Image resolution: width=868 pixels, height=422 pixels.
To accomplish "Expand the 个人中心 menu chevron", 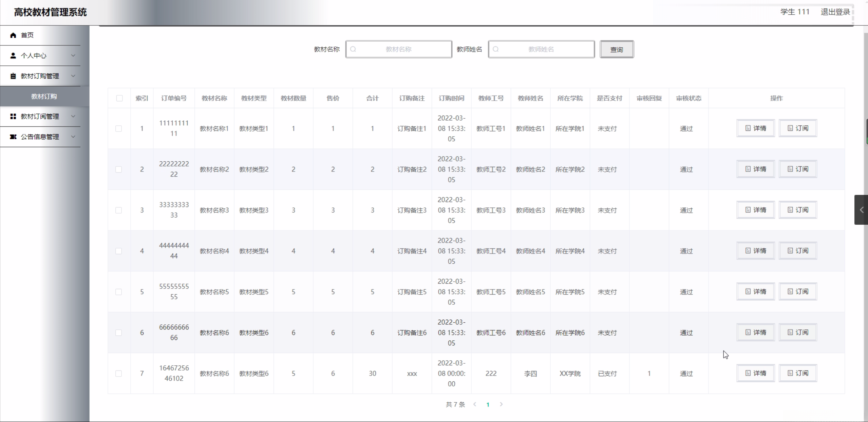I will 73,56.
